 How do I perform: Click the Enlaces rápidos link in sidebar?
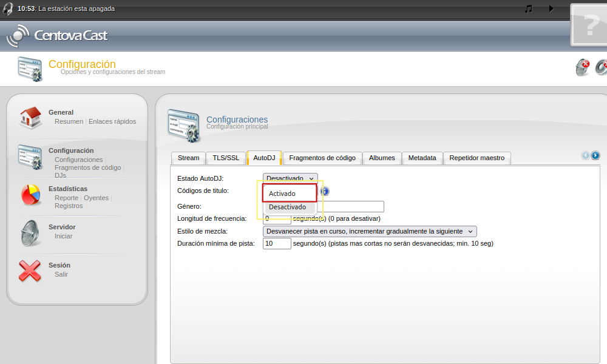tap(112, 121)
